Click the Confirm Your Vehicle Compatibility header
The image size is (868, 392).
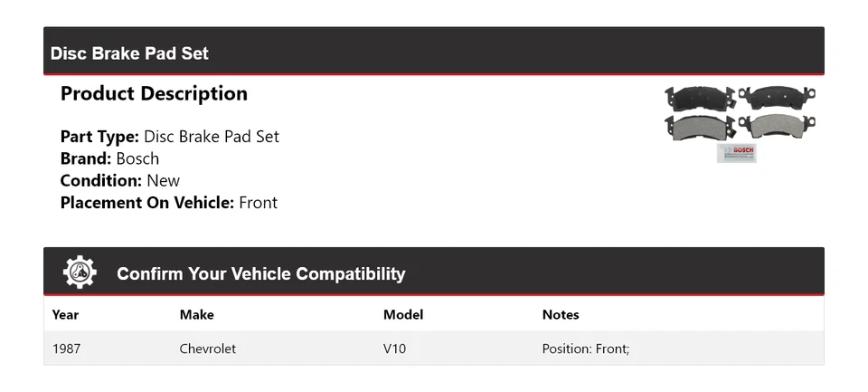260,273
